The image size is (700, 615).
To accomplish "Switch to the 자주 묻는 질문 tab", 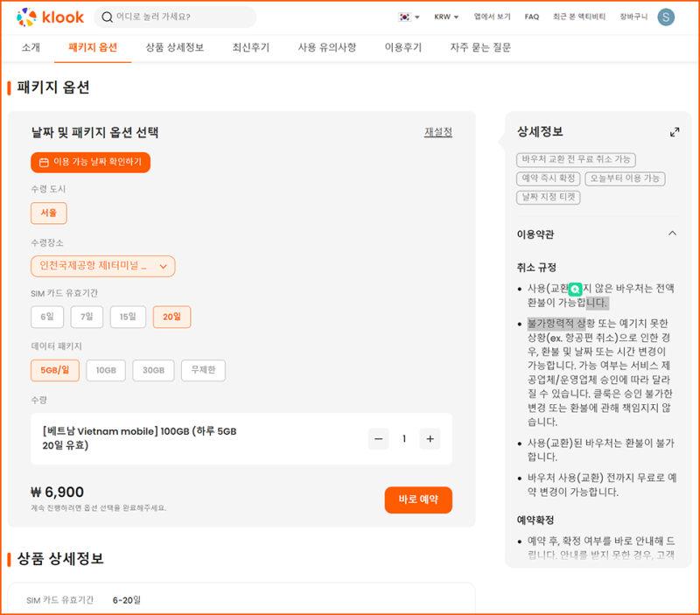I will 480,47.
